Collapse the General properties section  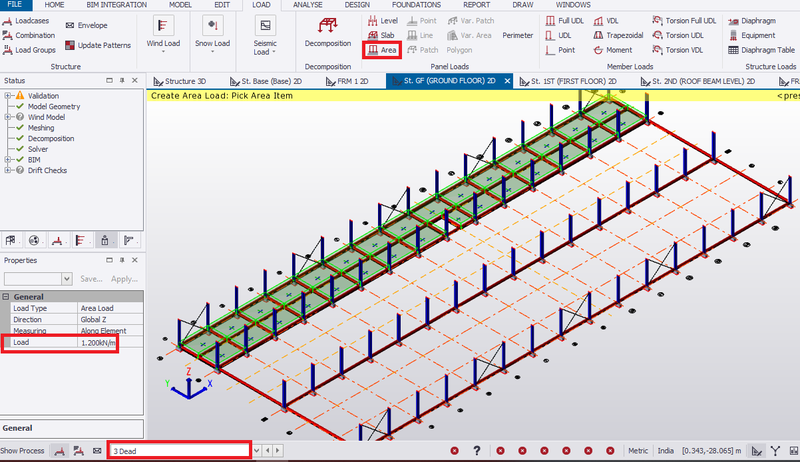pos(6,296)
